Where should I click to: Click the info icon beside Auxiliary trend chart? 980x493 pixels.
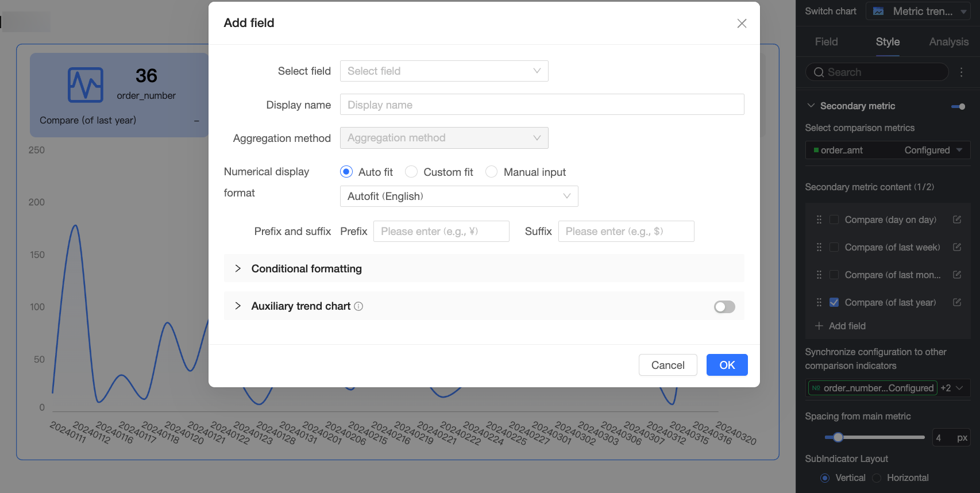click(x=358, y=306)
